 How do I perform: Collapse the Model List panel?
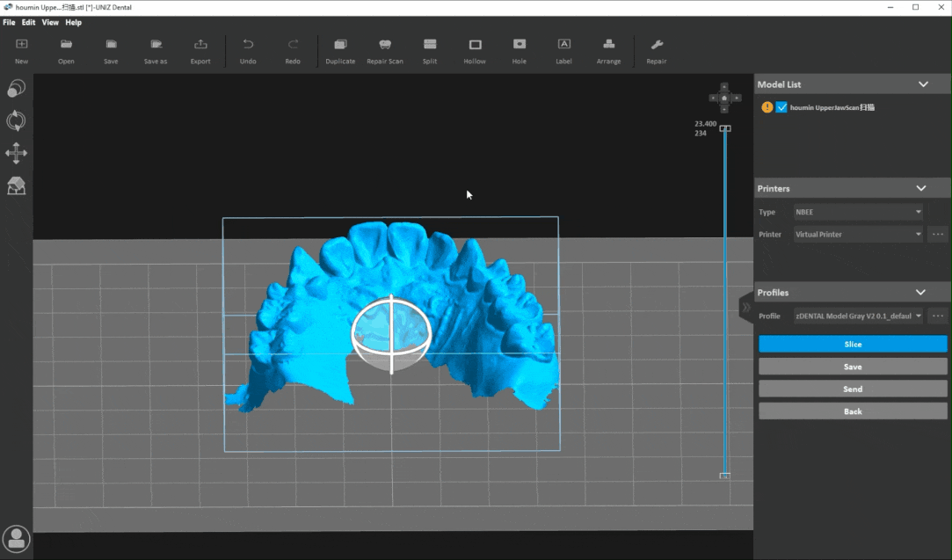pos(923,84)
